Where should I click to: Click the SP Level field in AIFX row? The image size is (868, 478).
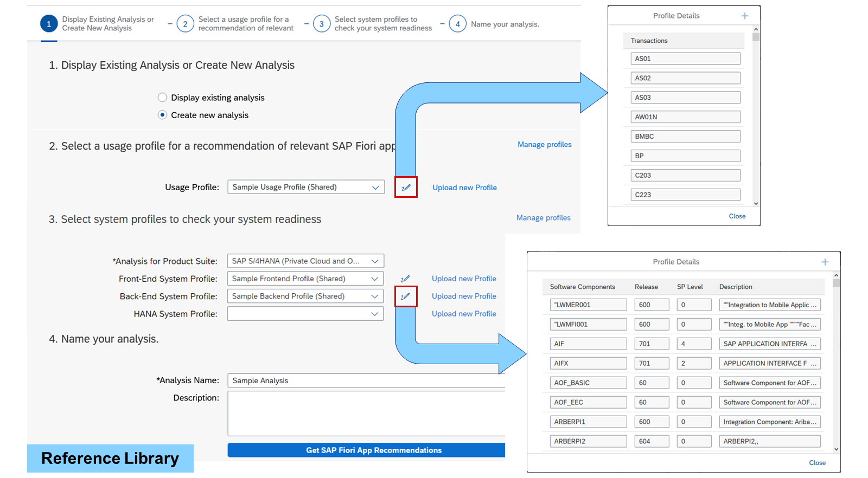(694, 363)
